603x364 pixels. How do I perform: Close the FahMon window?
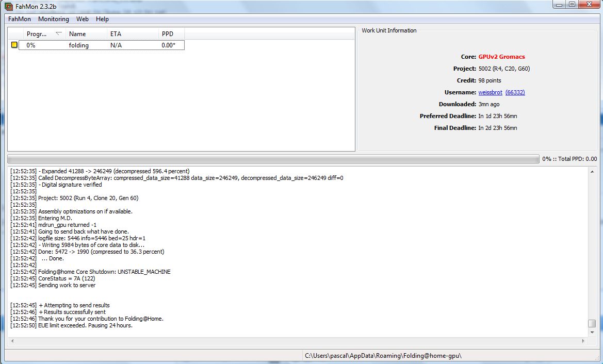point(589,5)
